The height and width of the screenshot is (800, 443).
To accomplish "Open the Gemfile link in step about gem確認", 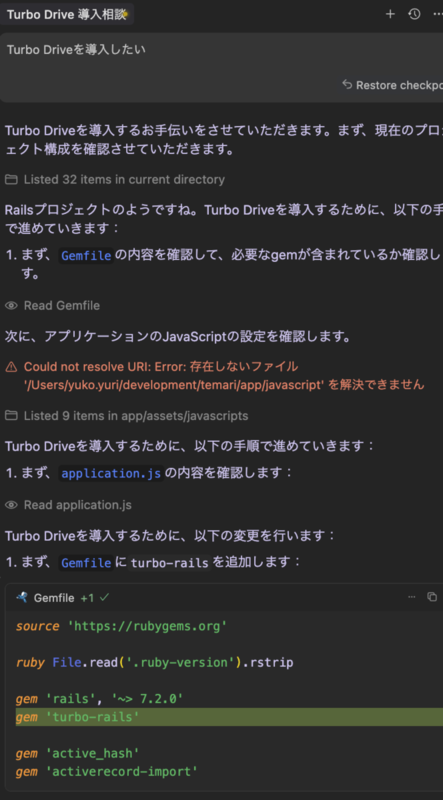I will click(86, 256).
